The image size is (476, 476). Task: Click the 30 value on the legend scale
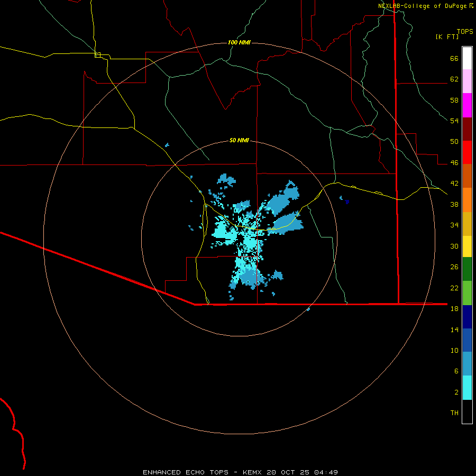(x=454, y=246)
